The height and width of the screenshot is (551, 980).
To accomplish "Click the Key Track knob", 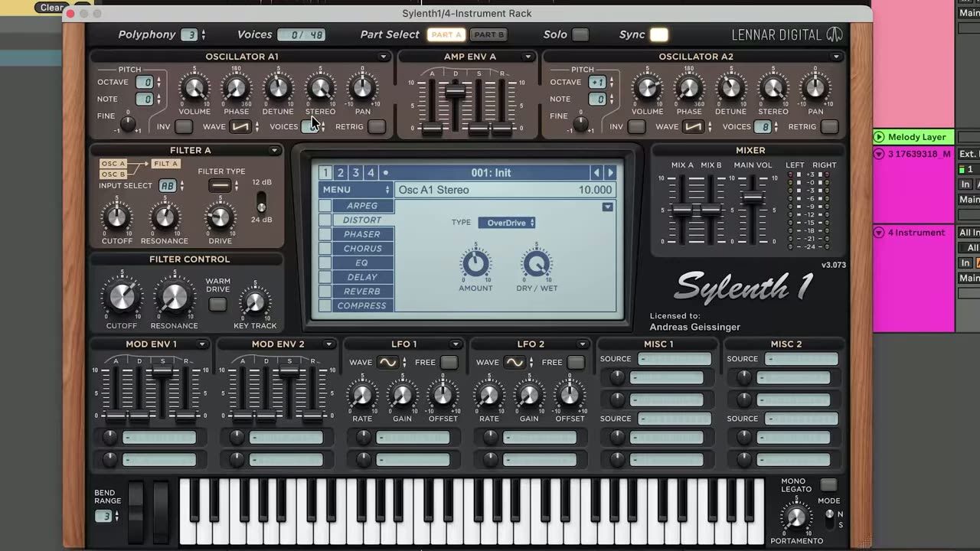I will point(255,303).
